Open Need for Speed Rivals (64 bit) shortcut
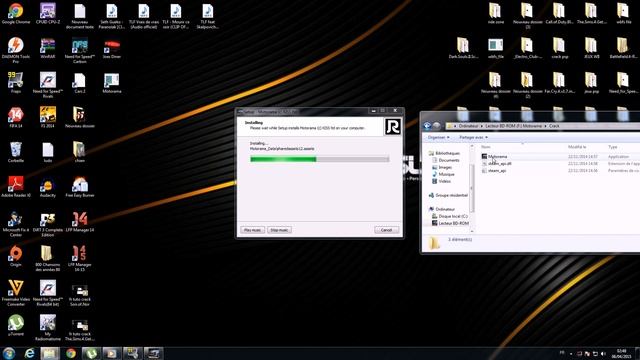Viewport: 640px width, 360px height. [48, 293]
